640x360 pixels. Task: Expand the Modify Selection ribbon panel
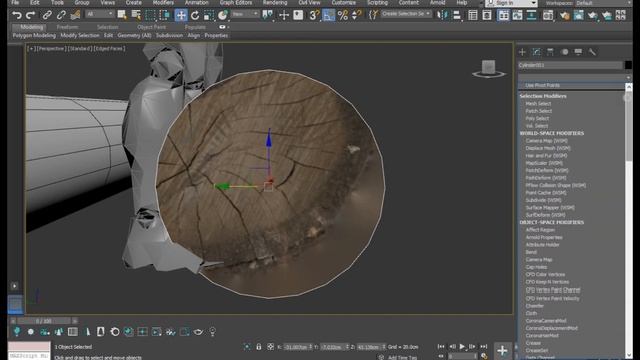80,36
